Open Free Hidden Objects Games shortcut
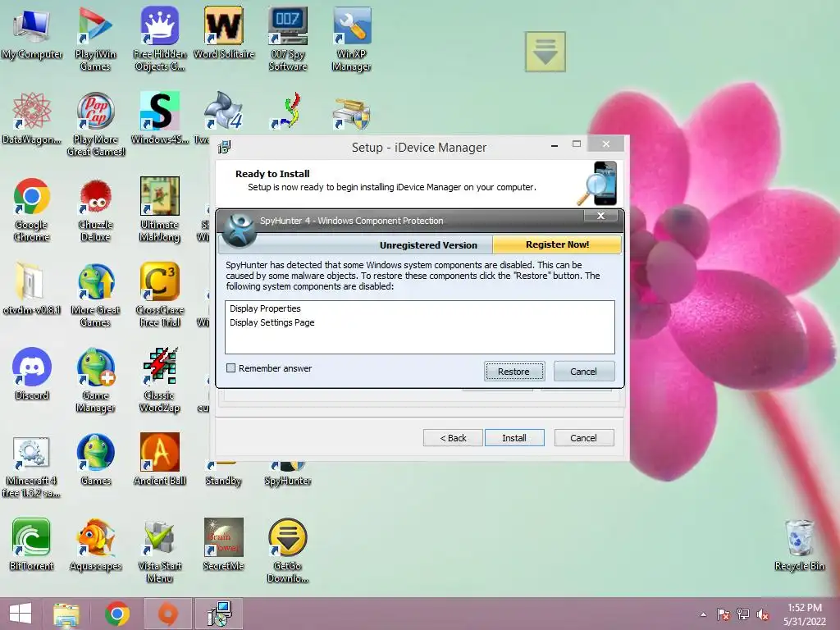 160,40
